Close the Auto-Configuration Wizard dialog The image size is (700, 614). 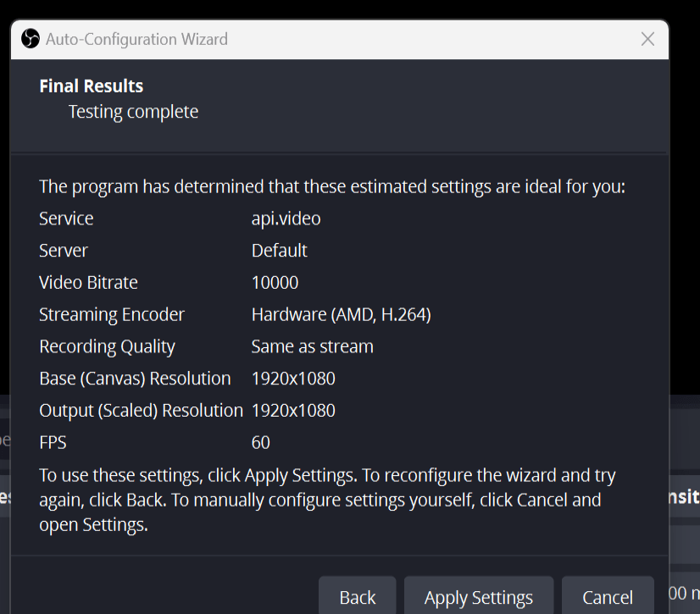point(647,39)
